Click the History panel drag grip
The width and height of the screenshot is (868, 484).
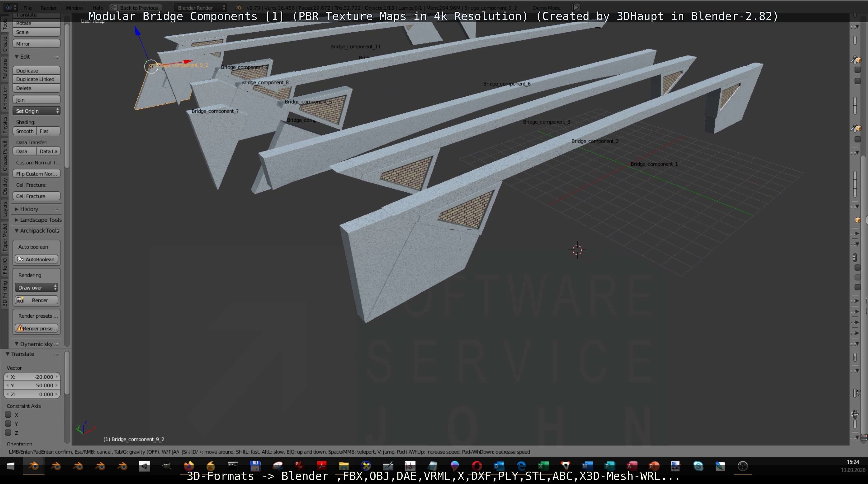pos(57,209)
